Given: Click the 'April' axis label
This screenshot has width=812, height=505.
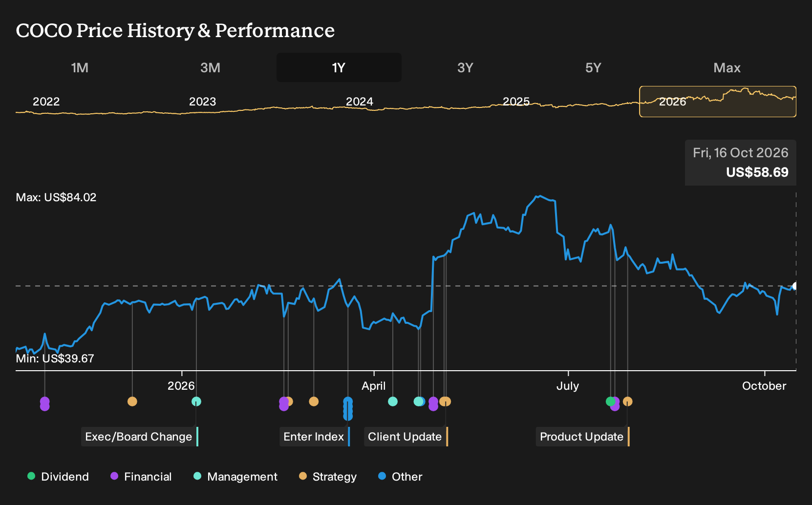Looking at the screenshot, I should pos(374,386).
